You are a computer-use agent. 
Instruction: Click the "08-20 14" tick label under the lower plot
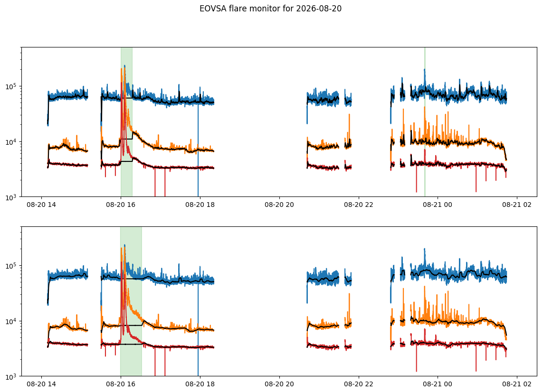tap(41, 384)
